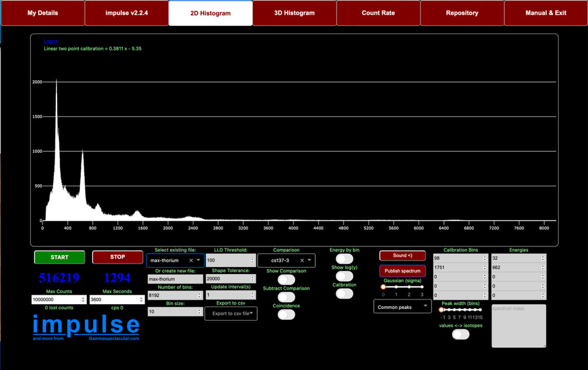Open the Count Rate tab
Viewport: 588px width, 370px height.
(x=378, y=12)
